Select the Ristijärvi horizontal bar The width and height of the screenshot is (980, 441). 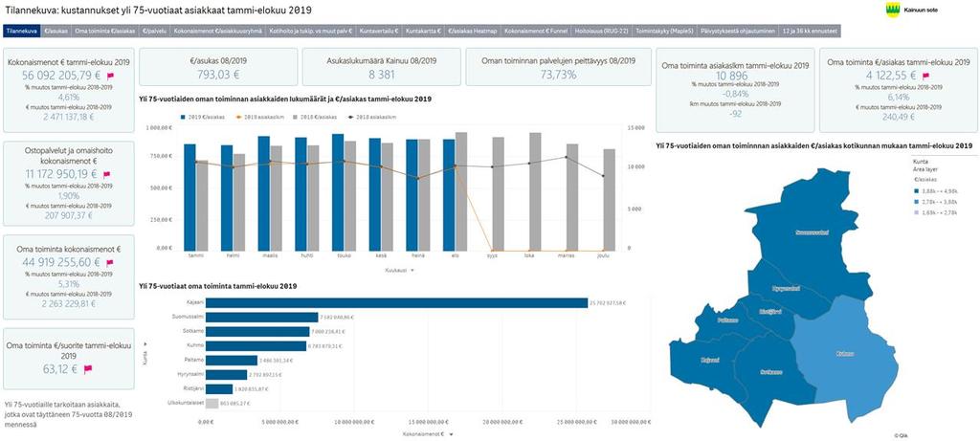pos(219,388)
